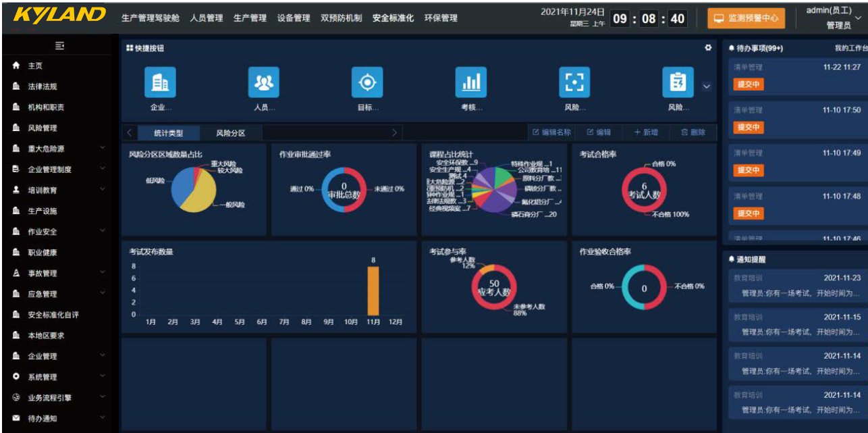Screen dimensions: 868x433
Task: Open the 法律法规 sidebar item
Action: pos(42,86)
